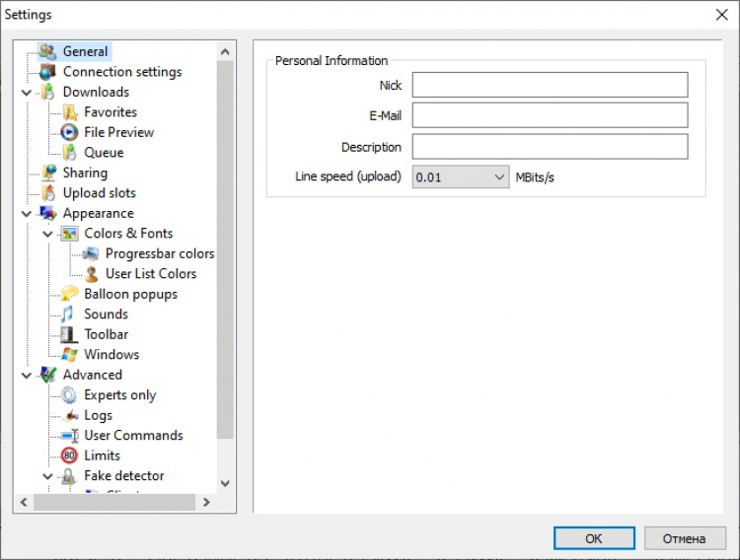Select the Favorites text label
740x560 pixels.
[111, 112]
